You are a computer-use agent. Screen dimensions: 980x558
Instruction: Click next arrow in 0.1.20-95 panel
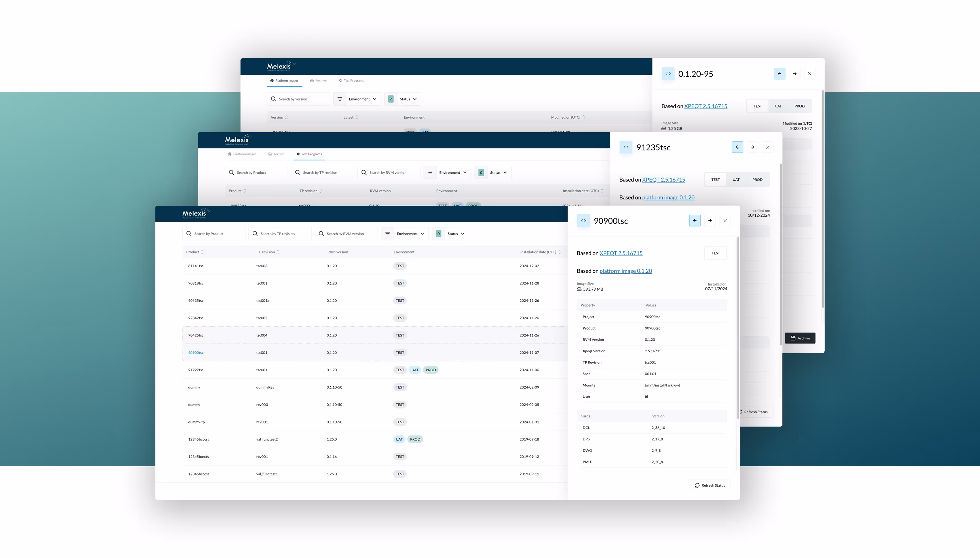[x=795, y=74]
